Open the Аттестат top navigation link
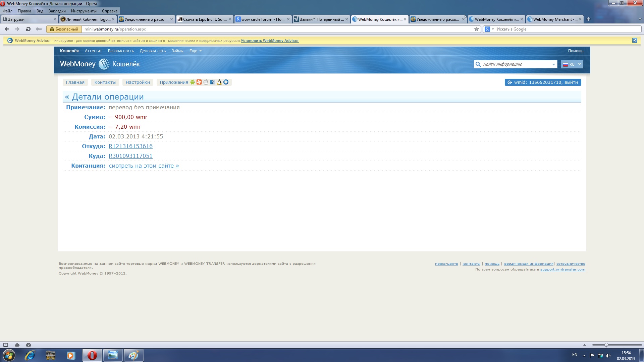This screenshot has height=362, width=644. (x=93, y=51)
